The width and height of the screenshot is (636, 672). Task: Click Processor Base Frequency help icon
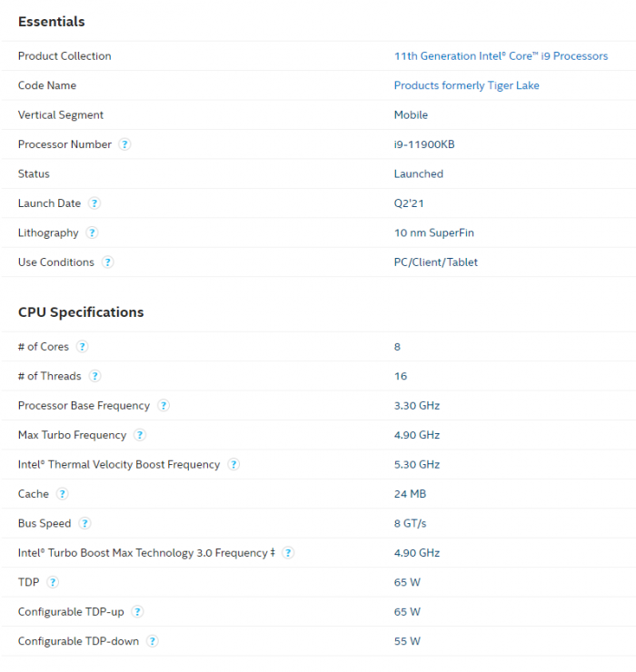tap(164, 406)
